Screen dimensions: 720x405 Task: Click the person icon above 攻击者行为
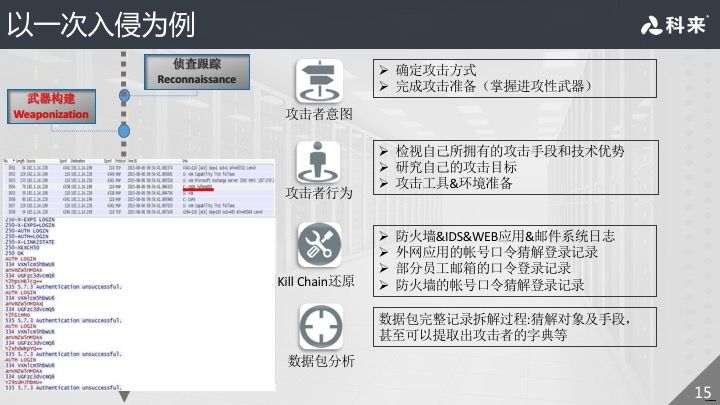[x=318, y=162]
